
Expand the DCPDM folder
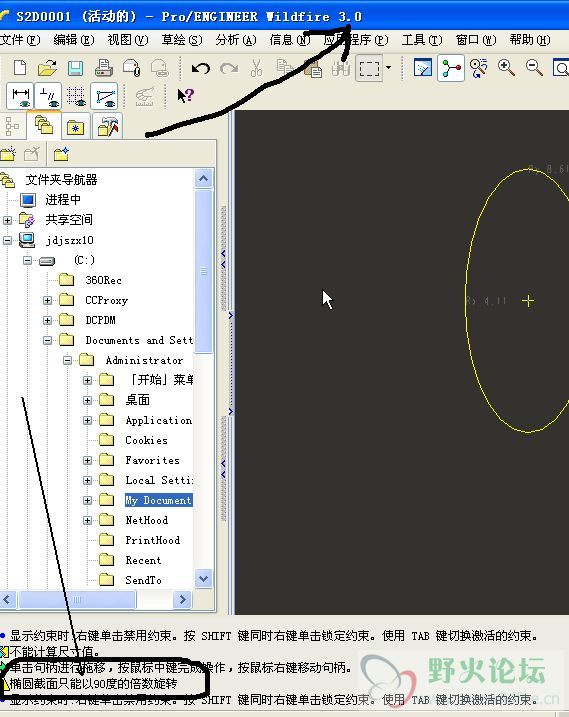tap(48, 320)
